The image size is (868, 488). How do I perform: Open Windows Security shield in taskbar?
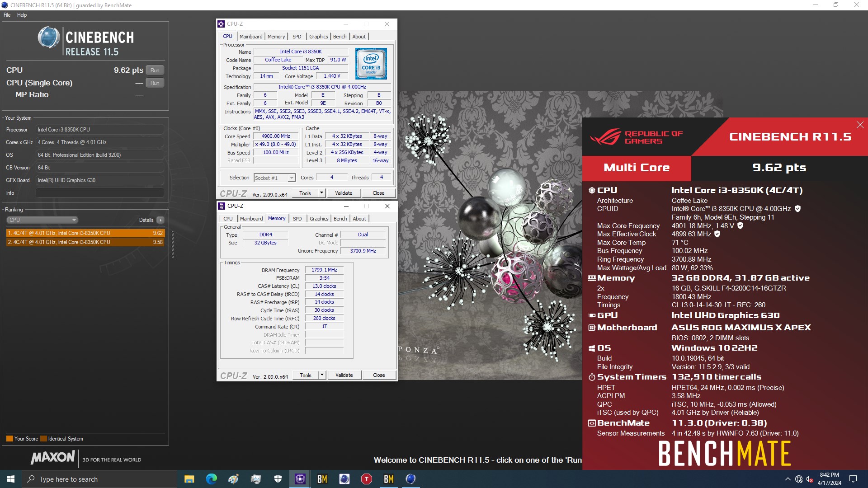click(278, 479)
